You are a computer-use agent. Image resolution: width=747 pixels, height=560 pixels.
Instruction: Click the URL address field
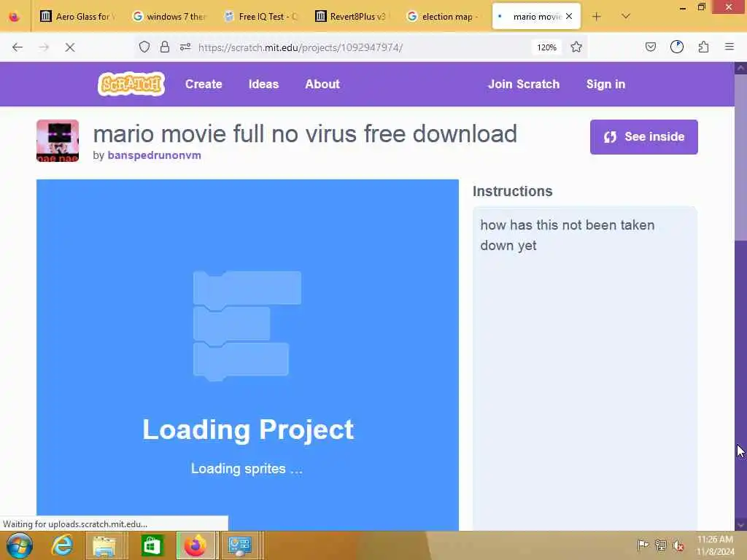tap(362, 47)
